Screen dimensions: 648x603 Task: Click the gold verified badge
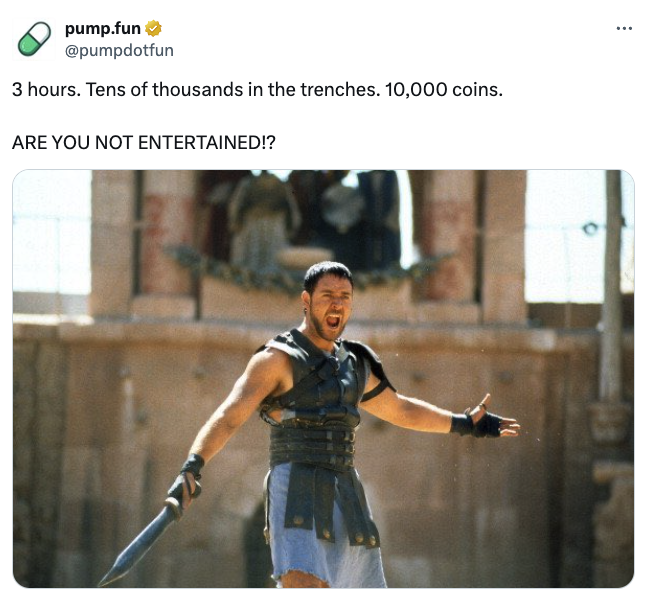pyautogui.click(x=153, y=29)
